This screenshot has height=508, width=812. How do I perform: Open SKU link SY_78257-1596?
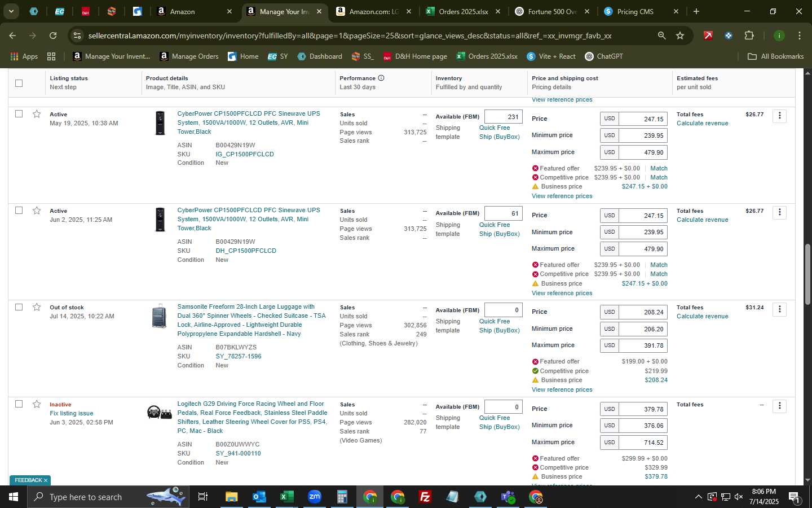click(239, 356)
